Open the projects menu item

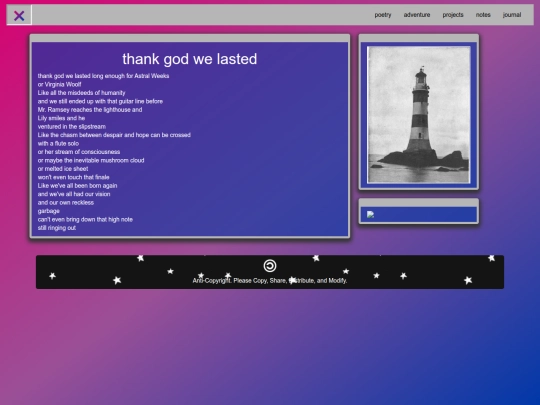point(453,15)
